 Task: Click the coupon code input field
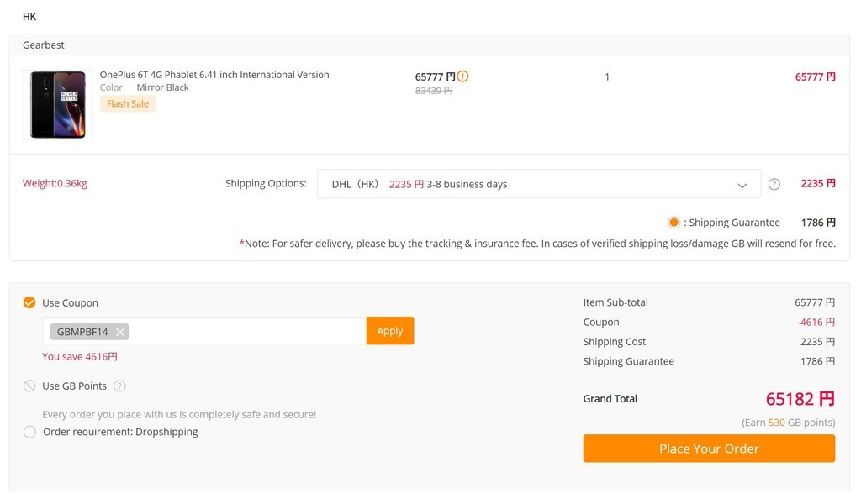(x=244, y=331)
